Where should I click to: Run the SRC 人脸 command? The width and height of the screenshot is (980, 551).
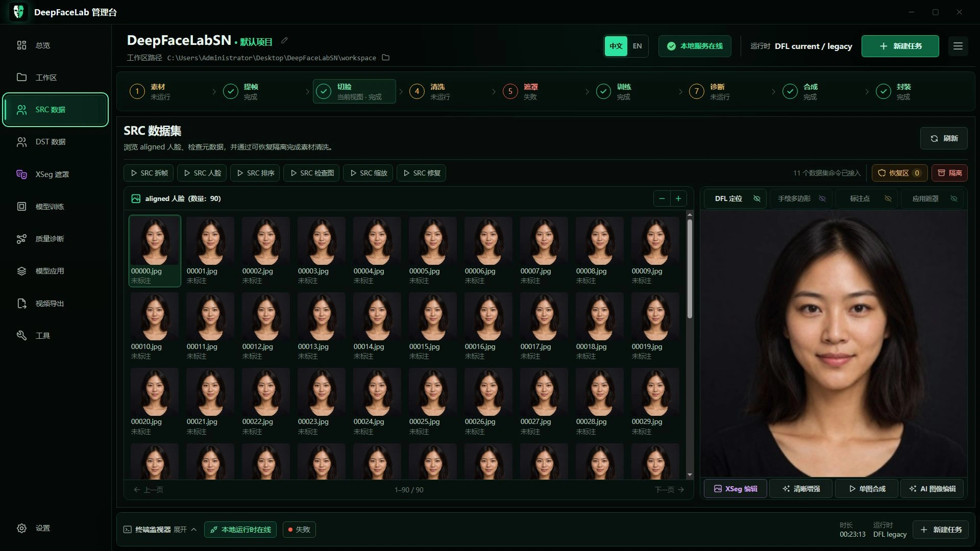pyautogui.click(x=202, y=173)
